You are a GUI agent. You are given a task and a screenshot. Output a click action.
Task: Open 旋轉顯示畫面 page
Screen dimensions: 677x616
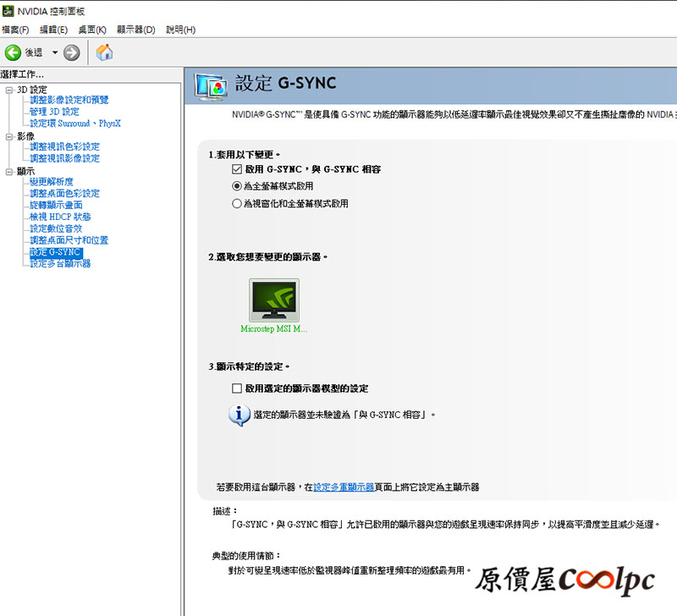pyautogui.click(x=56, y=205)
